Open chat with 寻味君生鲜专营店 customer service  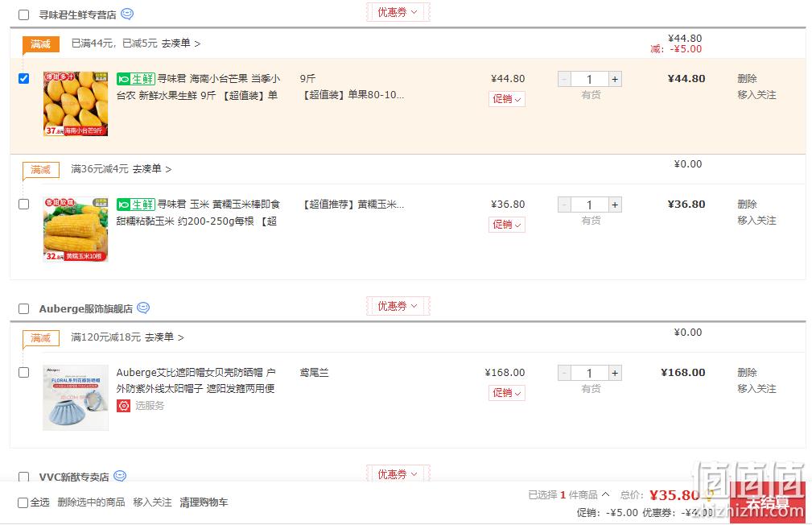point(127,14)
